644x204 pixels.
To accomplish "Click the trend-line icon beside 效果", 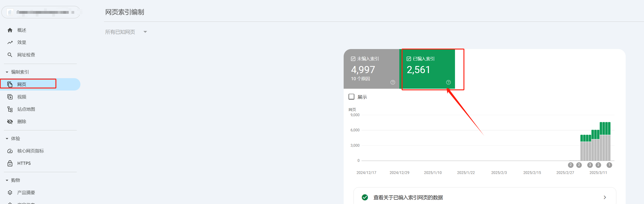I will coord(10,42).
